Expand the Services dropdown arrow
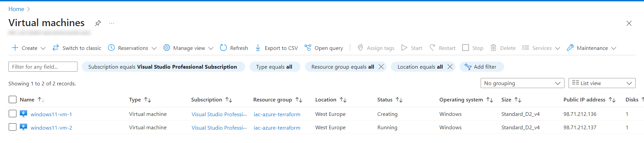The image size is (644, 143). [x=557, y=48]
